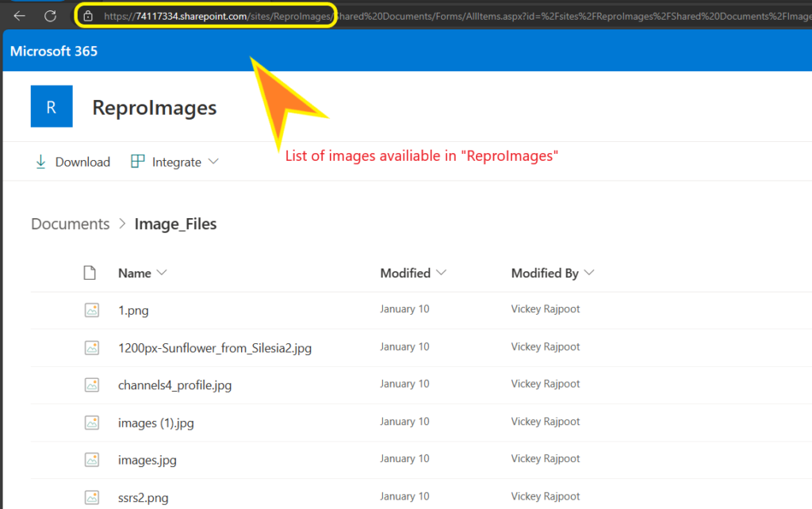The height and width of the screenshot is (509, 812).
Task: Open Modified By dropdown chevron
Action: (589, 273)
